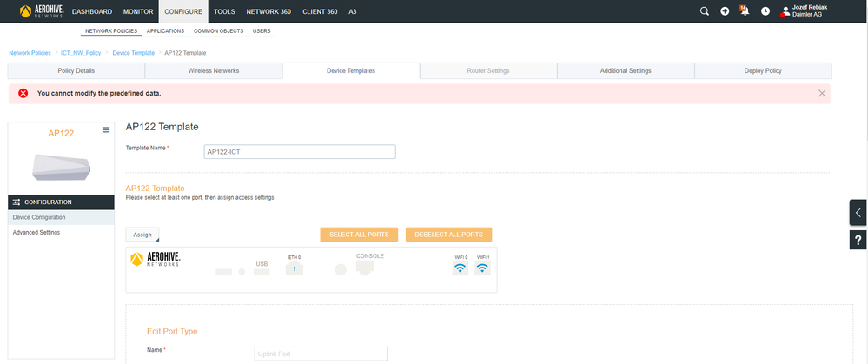Open the Additional Settings tab
The height and width of the screenshot is (364, 868).
[626, 70]
